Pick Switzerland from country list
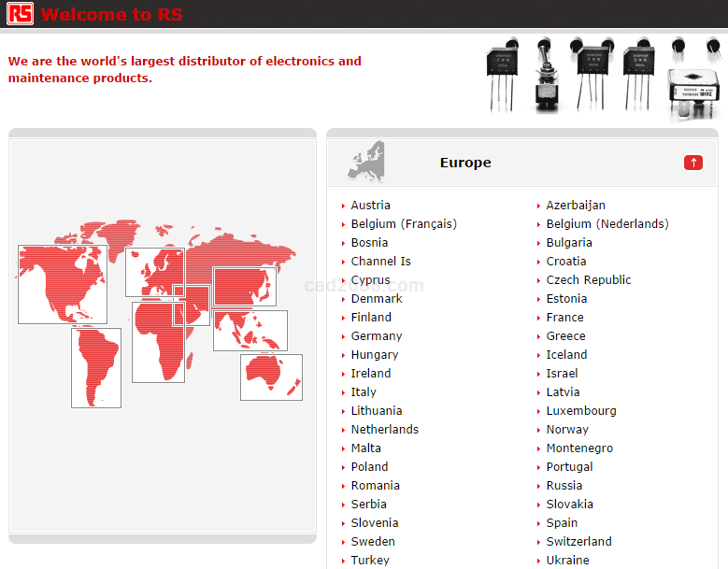 point(579,542)
